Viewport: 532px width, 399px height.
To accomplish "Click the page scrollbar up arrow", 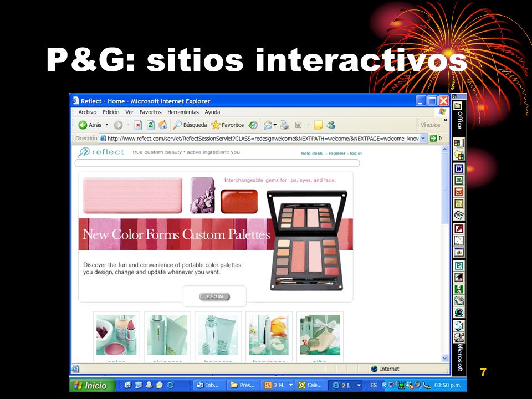I will 445,149.
